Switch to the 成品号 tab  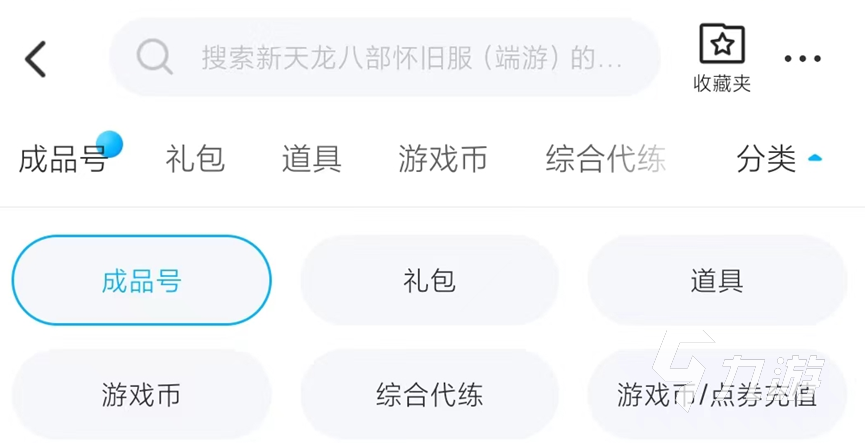point(62,159)
